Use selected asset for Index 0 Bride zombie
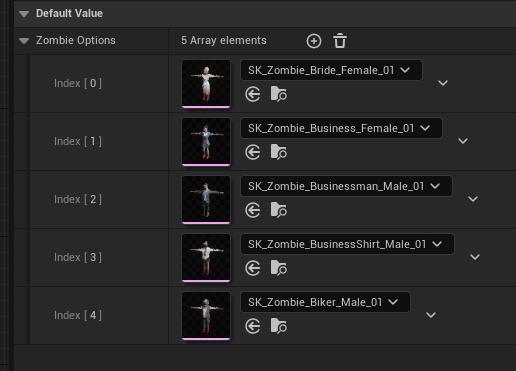Image resolution: width=516 pixels, height=371 pixels. point(253,94)
